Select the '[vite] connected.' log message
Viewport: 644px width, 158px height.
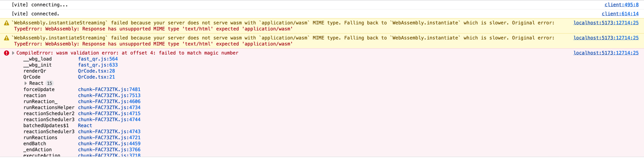pos(35,14)
